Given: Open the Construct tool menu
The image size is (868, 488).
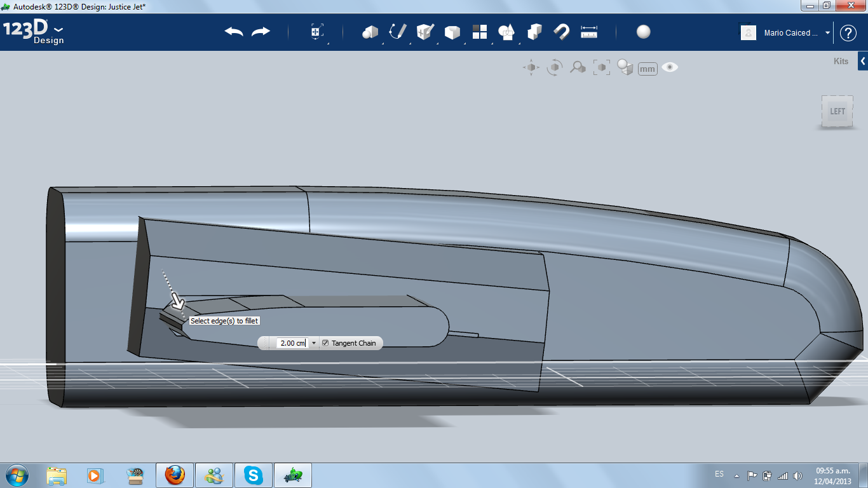Looking at the screenshot, I should tap(425, 32).
